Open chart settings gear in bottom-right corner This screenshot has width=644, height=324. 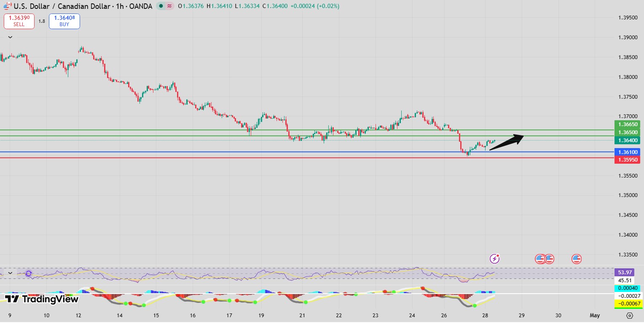(630, 315)
